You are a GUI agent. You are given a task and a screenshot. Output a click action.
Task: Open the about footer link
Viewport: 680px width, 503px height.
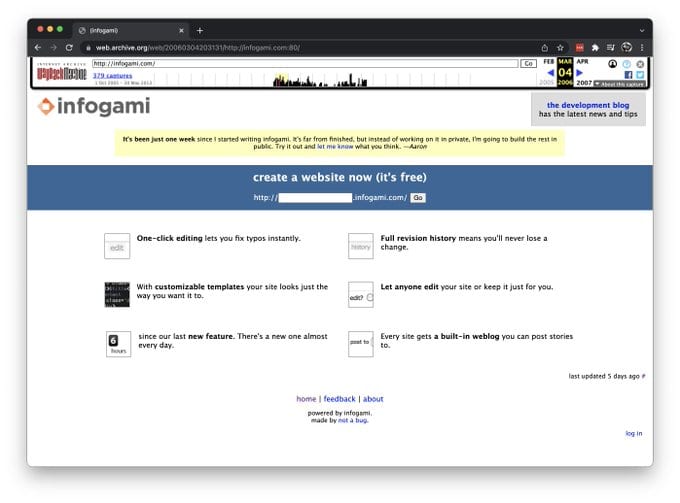click(373, 399)
